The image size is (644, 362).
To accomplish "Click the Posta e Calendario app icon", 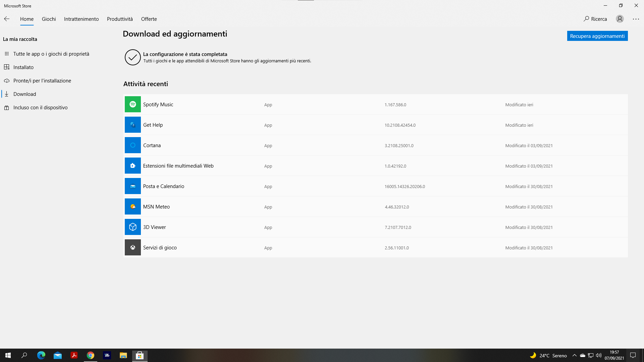I will tap(132, 186).
